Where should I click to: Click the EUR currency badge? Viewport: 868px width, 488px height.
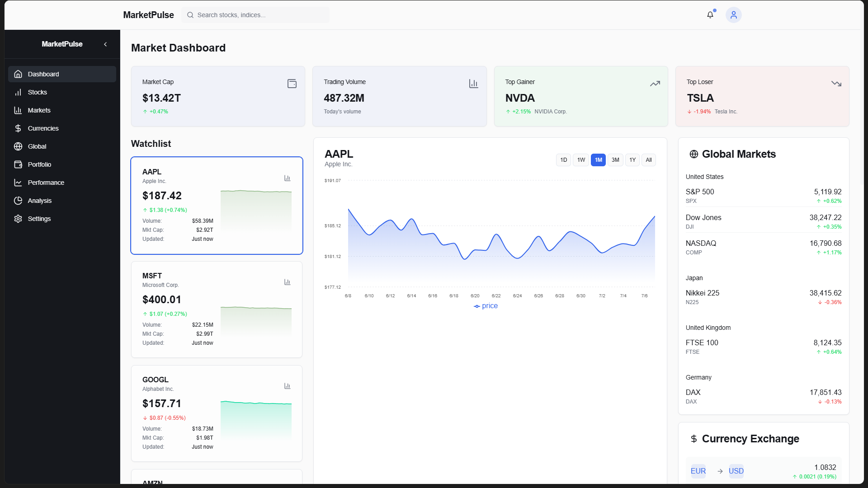click(698, 471)
